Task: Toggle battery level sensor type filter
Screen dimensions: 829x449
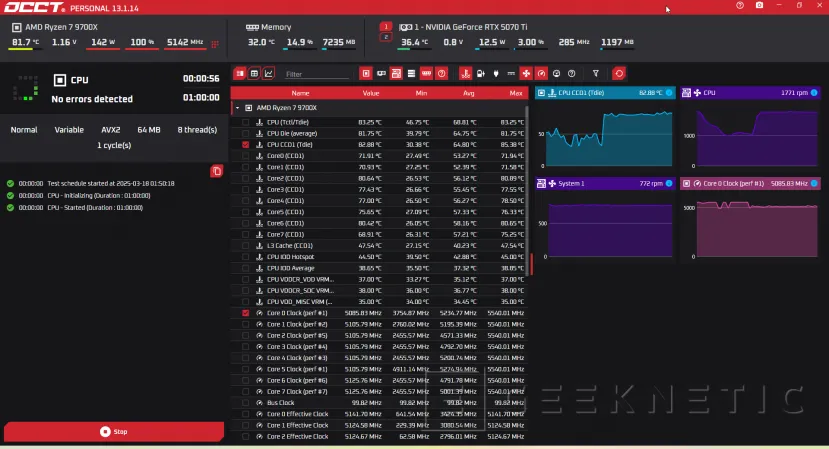Action: pyautogui.click(x=481, y=74)
